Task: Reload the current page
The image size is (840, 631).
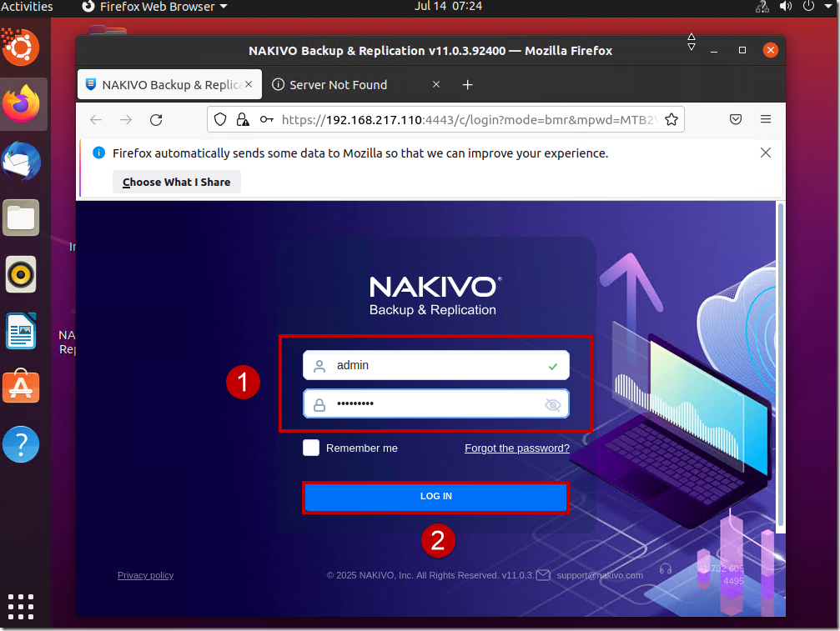Action: coord(156,119)
